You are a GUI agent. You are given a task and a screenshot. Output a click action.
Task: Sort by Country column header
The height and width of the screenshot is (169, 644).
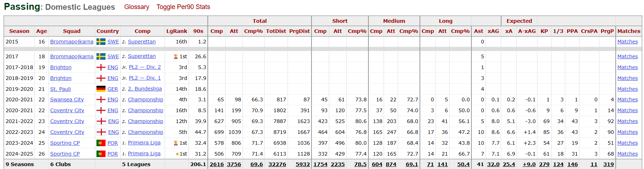click(x=108, y=31)
